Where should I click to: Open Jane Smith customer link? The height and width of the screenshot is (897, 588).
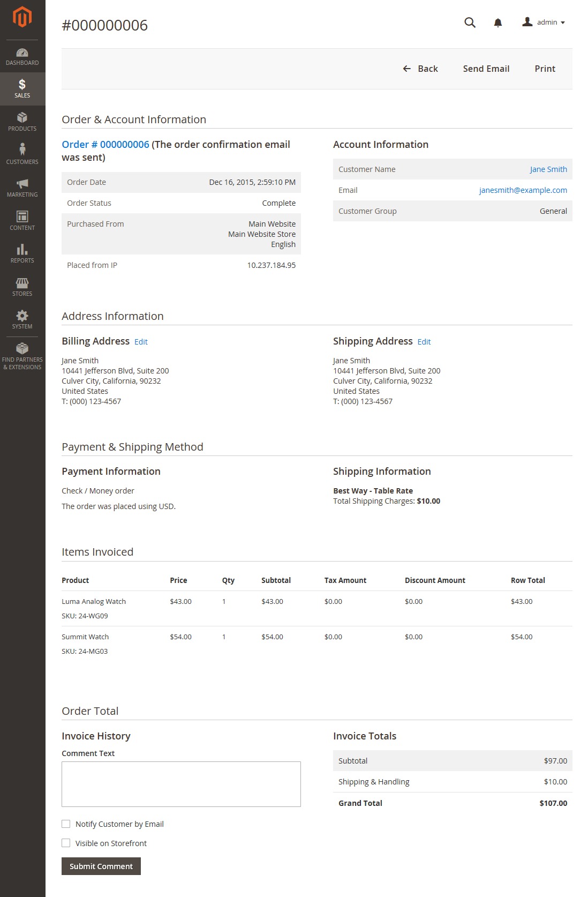click(548, 169)
